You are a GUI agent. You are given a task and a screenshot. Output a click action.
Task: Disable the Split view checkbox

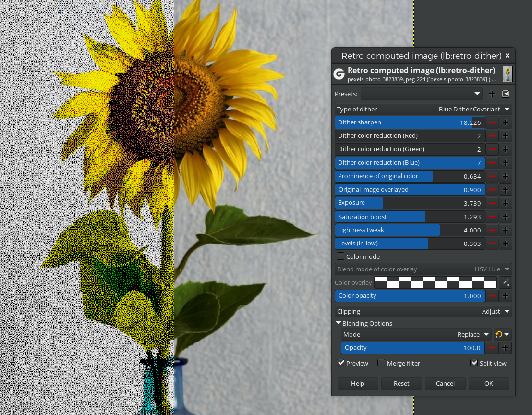(474, 363)
